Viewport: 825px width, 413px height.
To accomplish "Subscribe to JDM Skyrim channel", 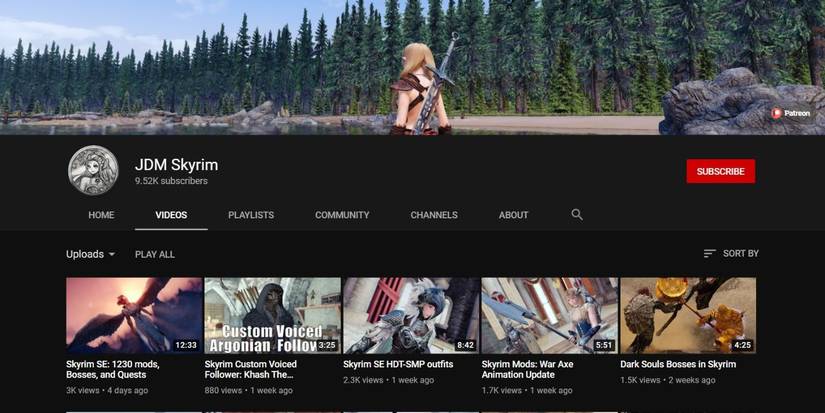I will click(720, 172).
